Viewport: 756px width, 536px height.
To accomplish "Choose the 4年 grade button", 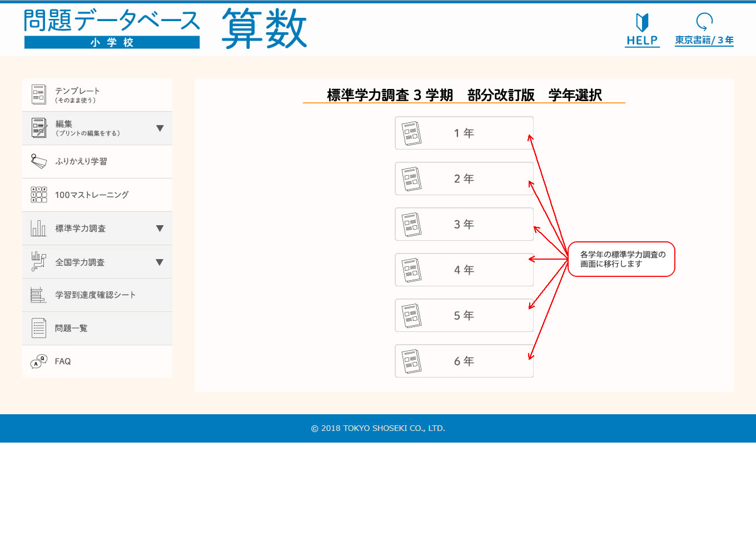I will click(464, 270).
